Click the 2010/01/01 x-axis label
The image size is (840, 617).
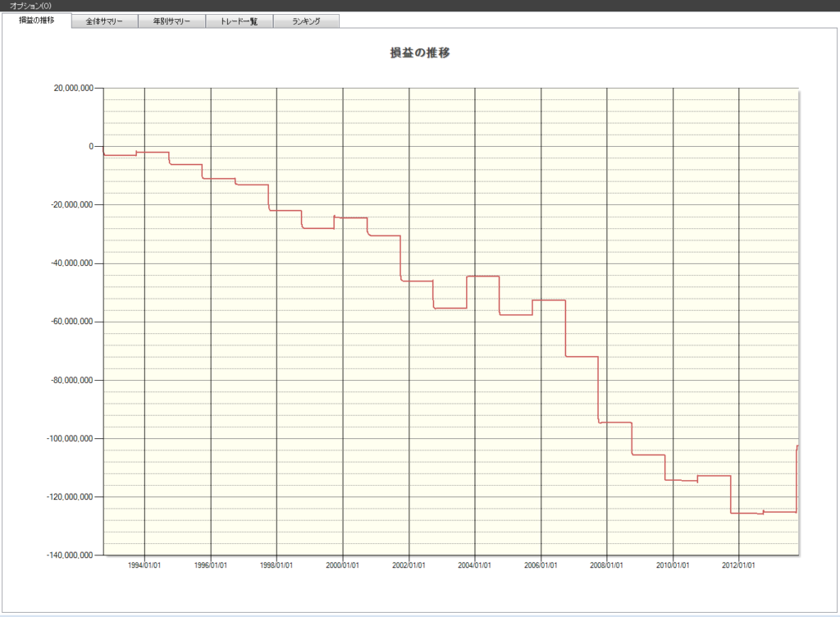673,565
